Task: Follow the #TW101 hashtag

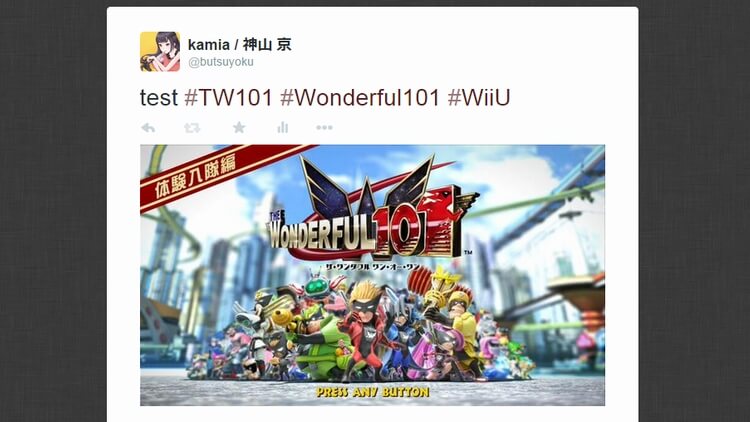Action: 228,98
